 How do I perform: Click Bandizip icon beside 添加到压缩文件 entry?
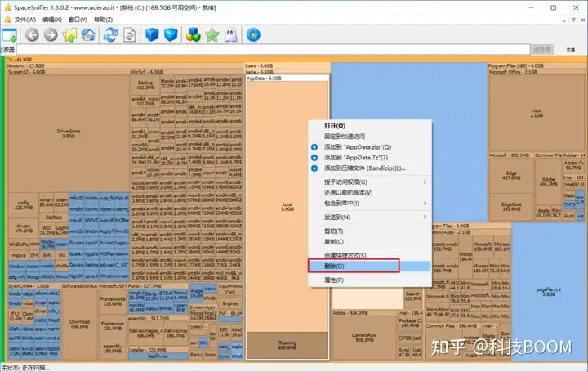click(314, 168)
